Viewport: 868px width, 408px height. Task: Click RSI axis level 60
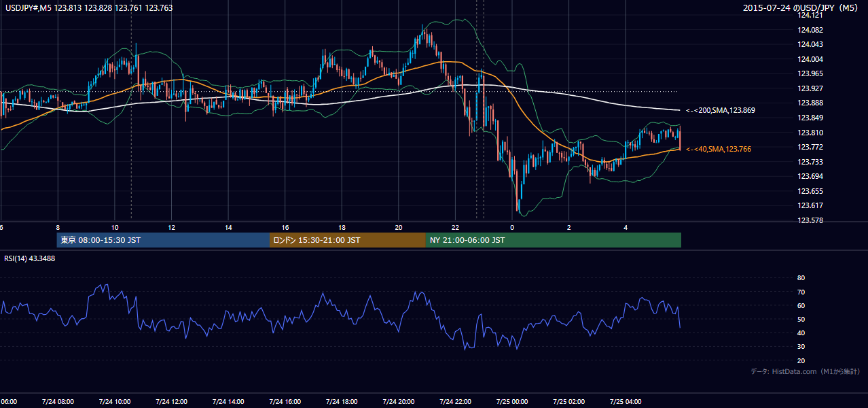tap(801, 305)
